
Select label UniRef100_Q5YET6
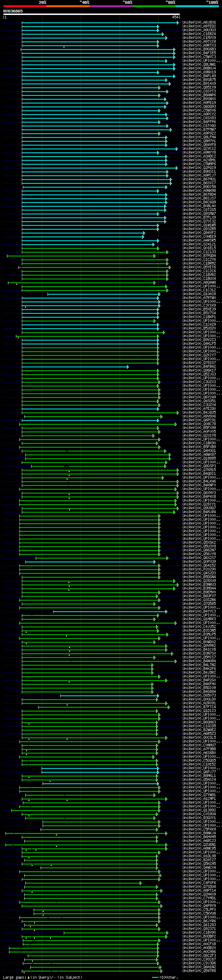[199, 267]
